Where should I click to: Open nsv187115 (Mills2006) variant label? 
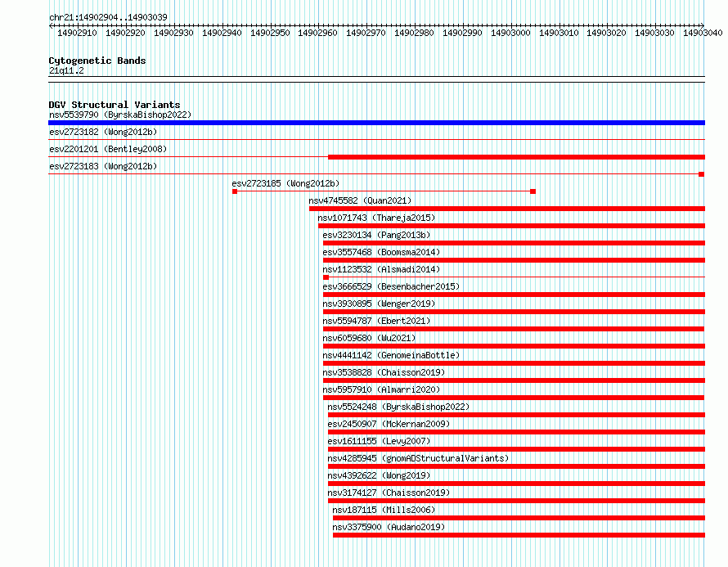[x=384, y=510]
